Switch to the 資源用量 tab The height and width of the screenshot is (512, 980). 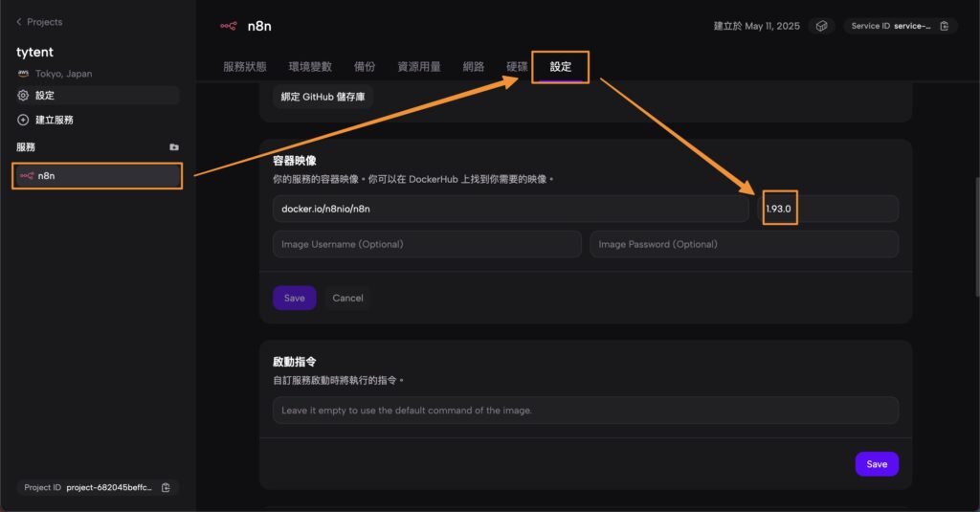pos(419,66)
